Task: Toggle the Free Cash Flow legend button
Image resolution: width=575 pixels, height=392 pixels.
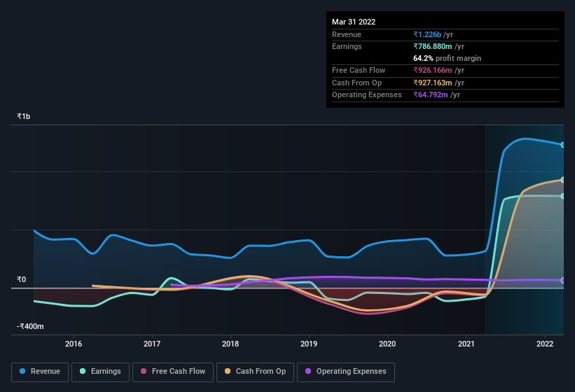Action: pyautogui.click(x=173, y=372)
